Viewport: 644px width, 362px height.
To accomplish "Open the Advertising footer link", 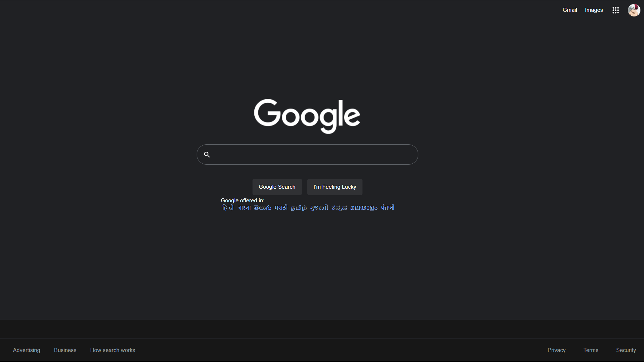I will [x=27, y=350].
